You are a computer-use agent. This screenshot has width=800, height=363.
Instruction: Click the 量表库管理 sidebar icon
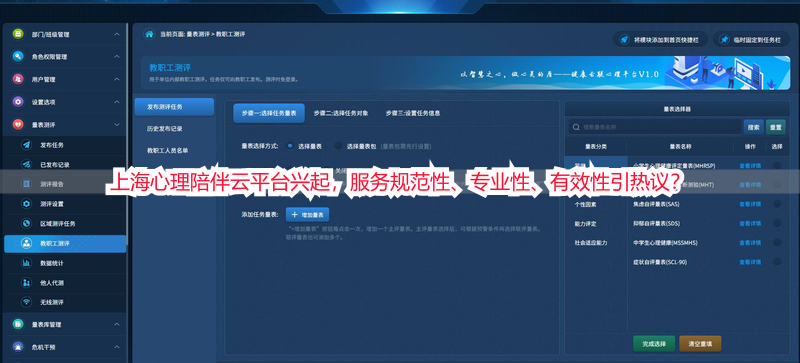18,324
